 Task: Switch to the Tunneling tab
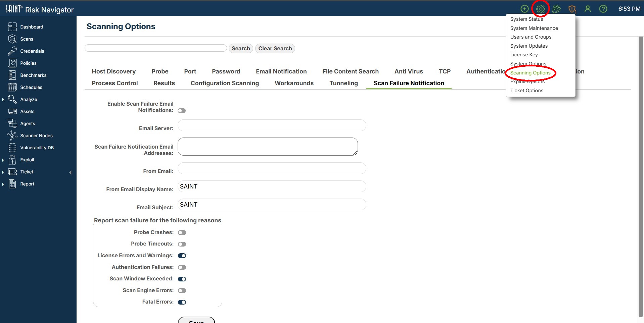tap(343, 83)
